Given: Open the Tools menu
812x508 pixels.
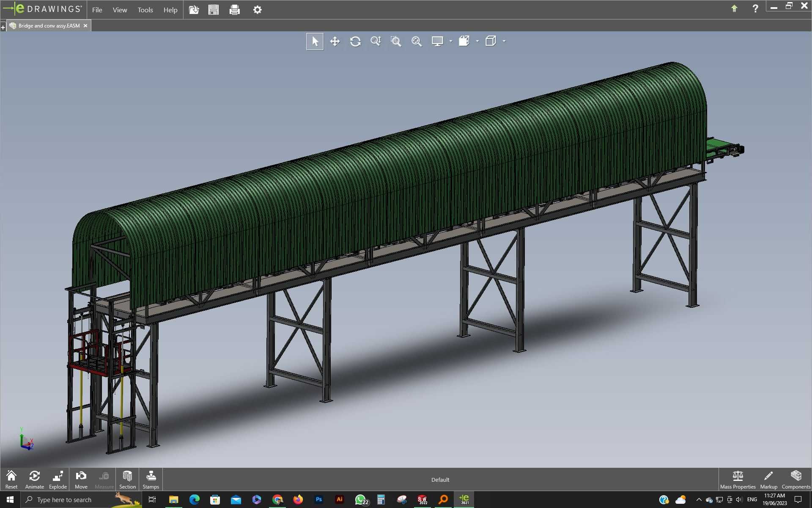Looking at the screenshot, I should tap(145, 10).
